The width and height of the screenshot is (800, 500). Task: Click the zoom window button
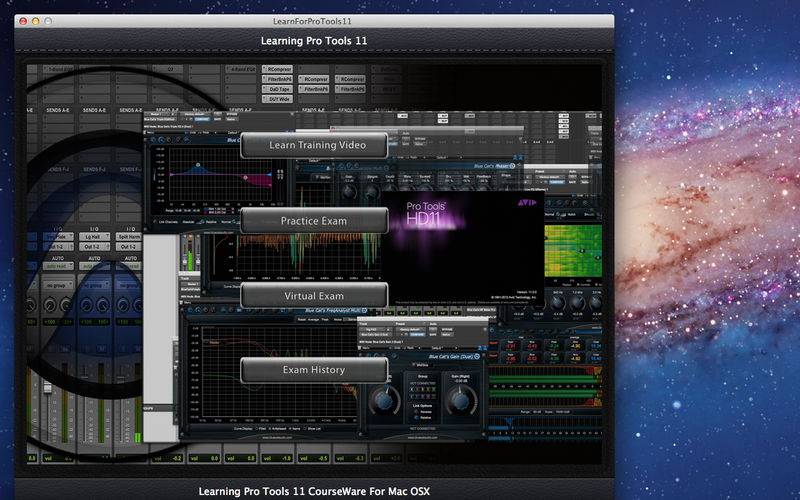pos(48,21)
